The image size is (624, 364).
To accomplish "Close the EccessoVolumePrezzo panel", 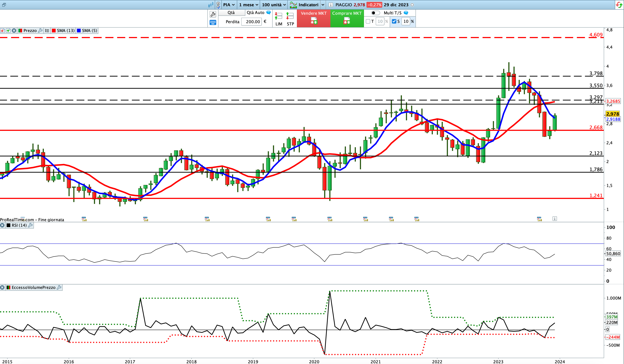I will [x=2, y=287].
